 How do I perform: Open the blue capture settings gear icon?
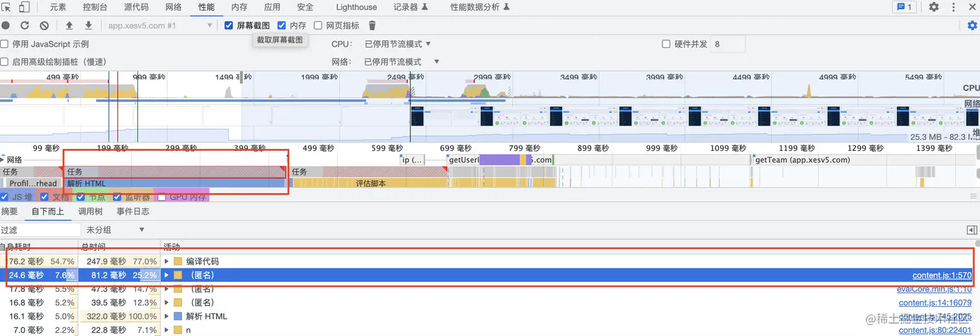click(972, 25)
